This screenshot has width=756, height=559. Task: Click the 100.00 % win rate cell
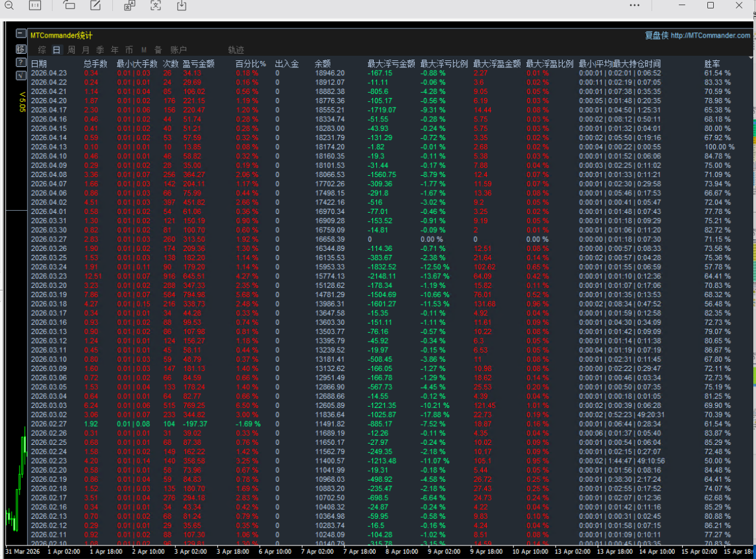coord(720,147)
